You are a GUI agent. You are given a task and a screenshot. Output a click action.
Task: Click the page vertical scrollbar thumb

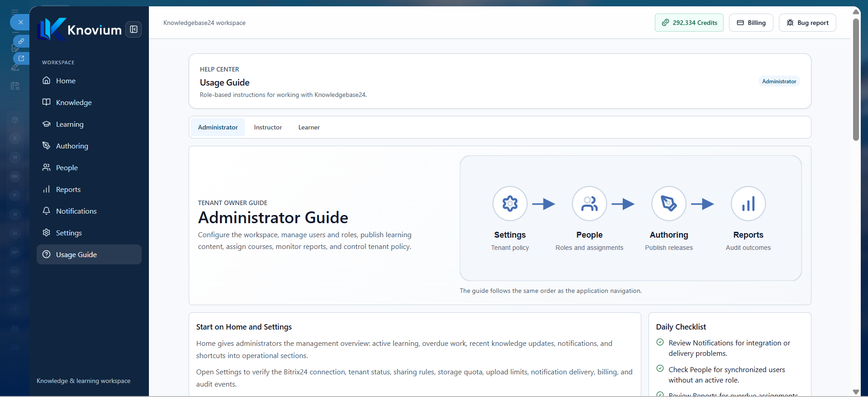[x=856, y=79]
